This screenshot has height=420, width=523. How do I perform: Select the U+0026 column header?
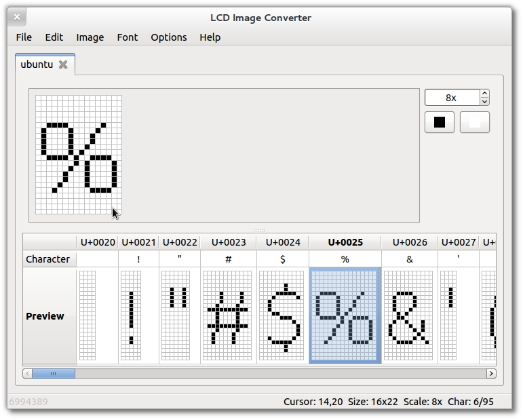[410, 242]
